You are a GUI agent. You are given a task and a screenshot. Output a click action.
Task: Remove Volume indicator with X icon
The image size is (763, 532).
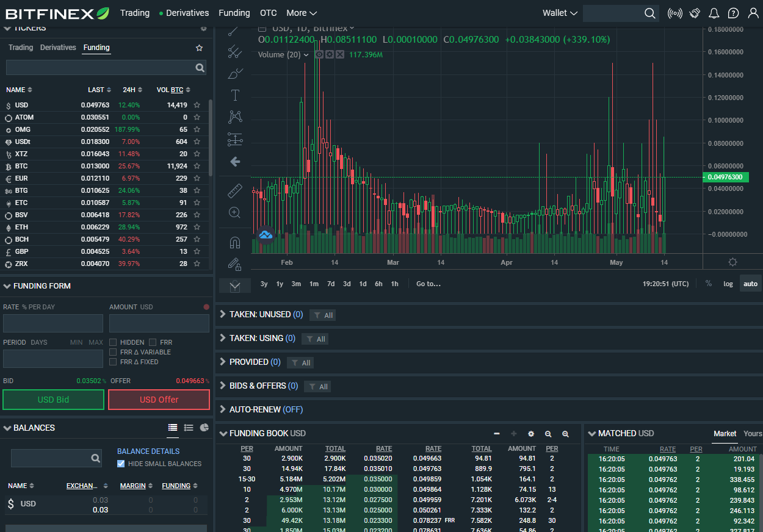[x=340, y=54]
